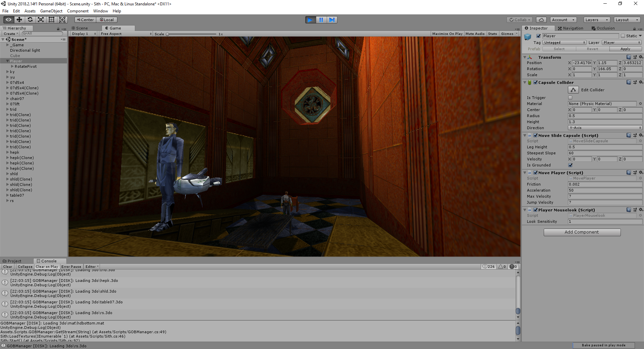Image resolution: width=644 pixels, height=349 pixels.
Task: Click the Inspector lock icon
Action: pos(634,29)
